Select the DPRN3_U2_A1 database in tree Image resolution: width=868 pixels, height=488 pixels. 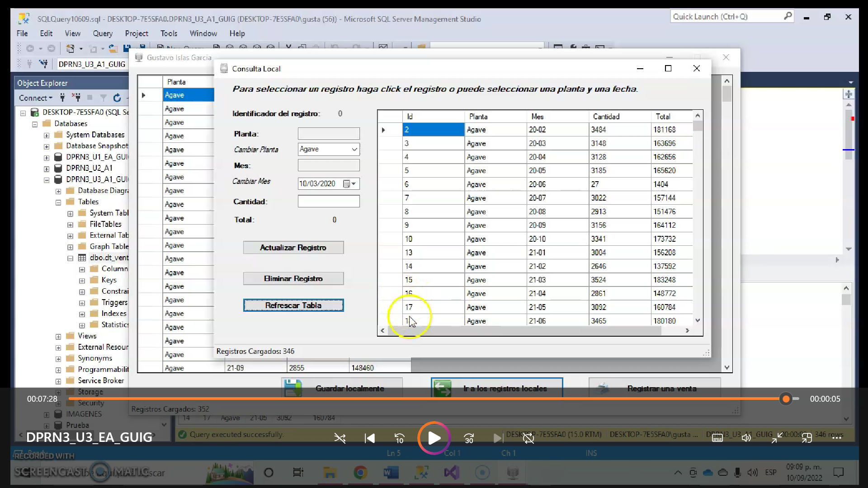[x=89, y=168]
